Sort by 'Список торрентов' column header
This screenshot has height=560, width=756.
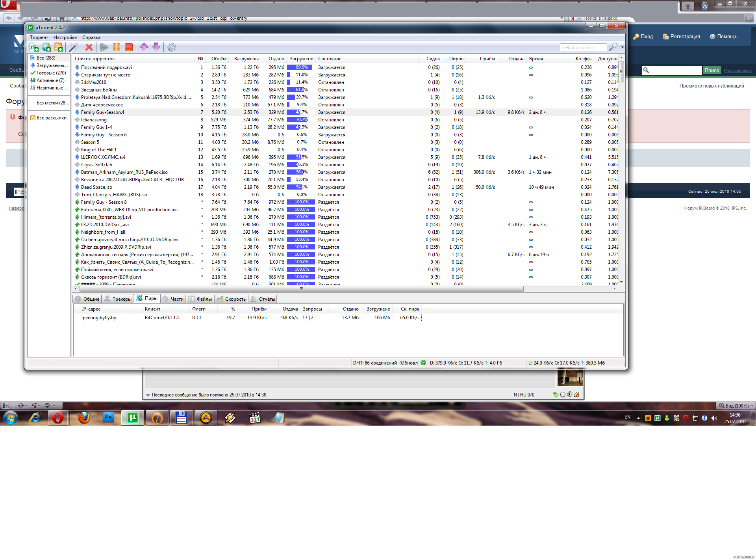(x=133, y=59)
